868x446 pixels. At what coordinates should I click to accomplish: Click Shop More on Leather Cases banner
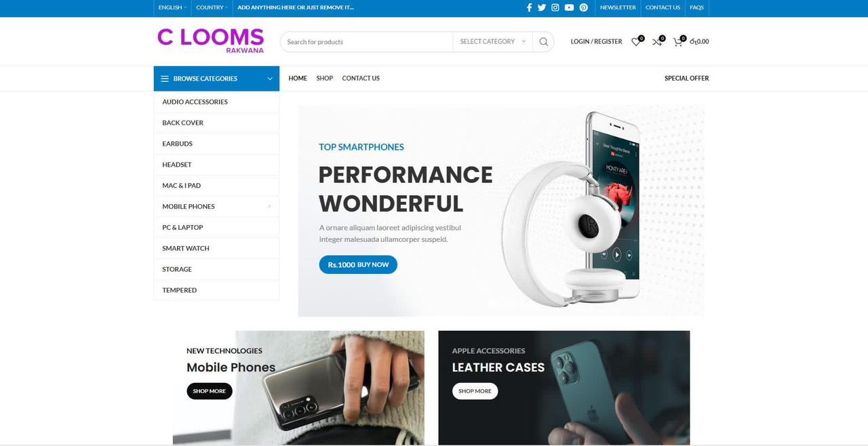475,391
